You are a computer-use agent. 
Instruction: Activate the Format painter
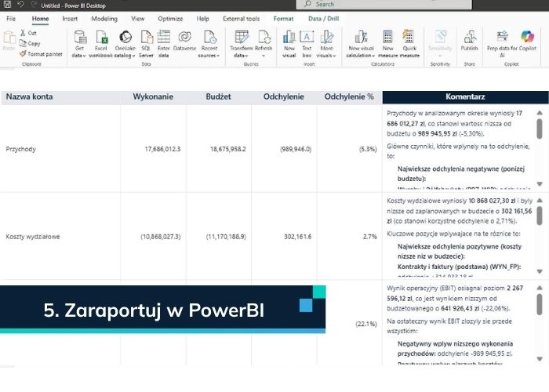[41, 54]
